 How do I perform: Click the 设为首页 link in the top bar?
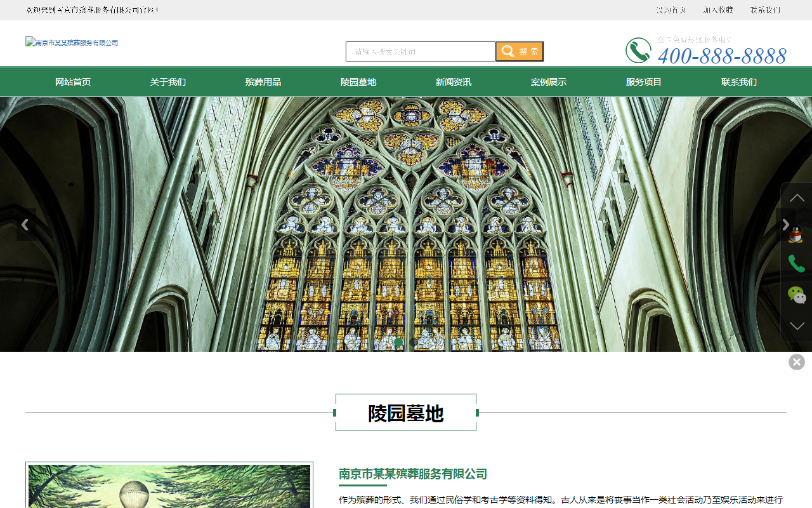tap(671, 10)
